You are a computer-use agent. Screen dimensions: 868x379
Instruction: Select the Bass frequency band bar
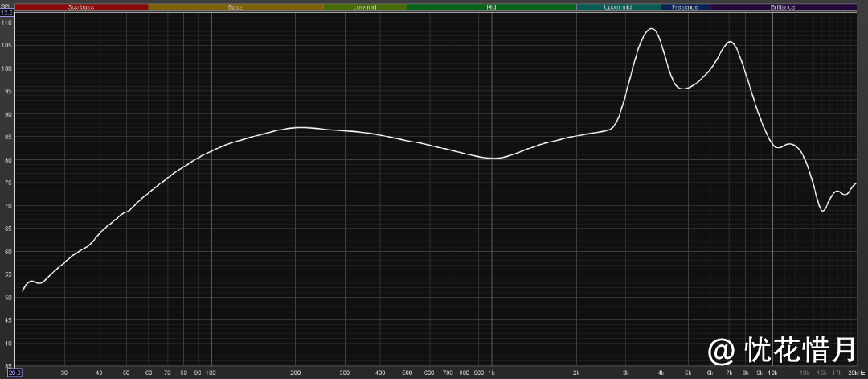point(235,6)
